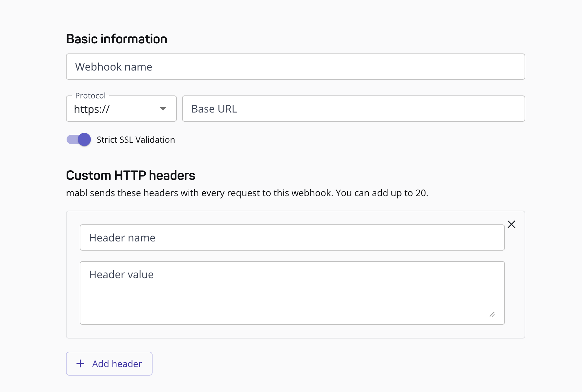Open the Protocol dropdown

pyautogui.click(x=121, y=109)
